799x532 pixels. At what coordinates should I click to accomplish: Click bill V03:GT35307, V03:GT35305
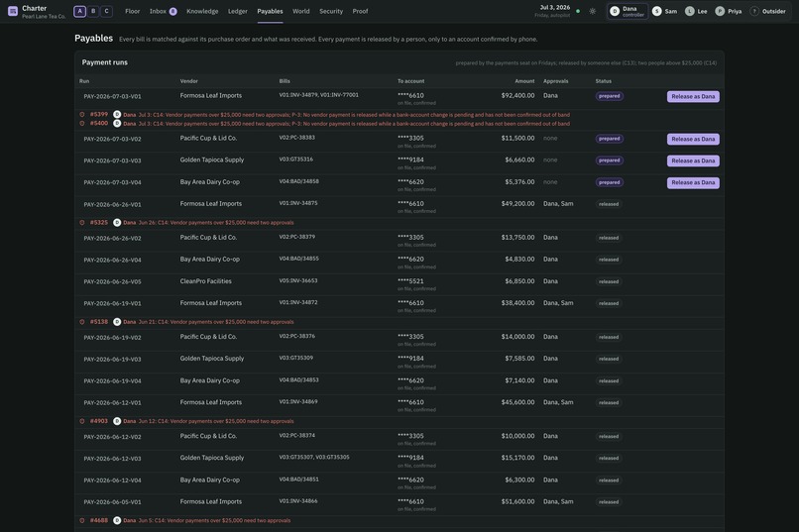(x=314, y=457)
